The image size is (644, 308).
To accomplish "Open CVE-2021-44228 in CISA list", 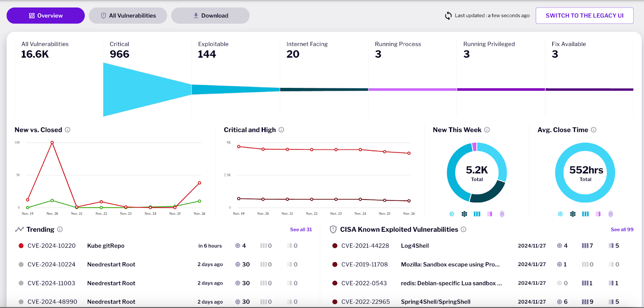I will pyautogui.click(x=365, y=246).
